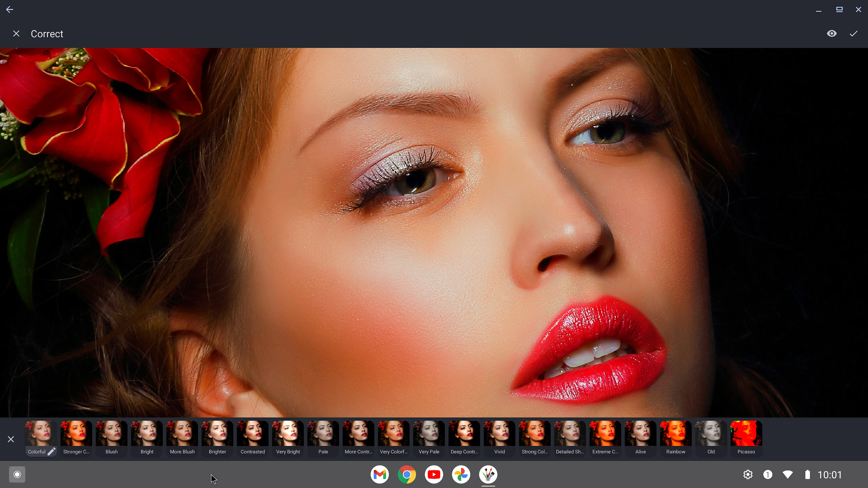Click the back arrow icon
This screenshot has width=868, height=488.
9,9
